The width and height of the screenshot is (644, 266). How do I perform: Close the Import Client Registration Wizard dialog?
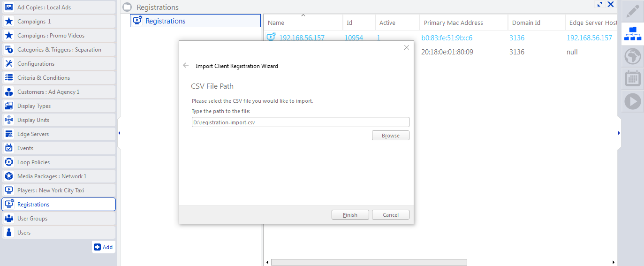coord(406,47)
